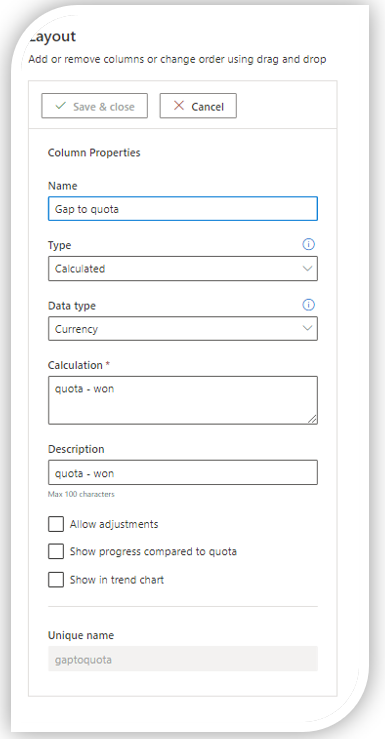The height and width of the screenshot is (739, 385).
Task: Expand the chevron arrow in Type field
Action: point(307,269)
